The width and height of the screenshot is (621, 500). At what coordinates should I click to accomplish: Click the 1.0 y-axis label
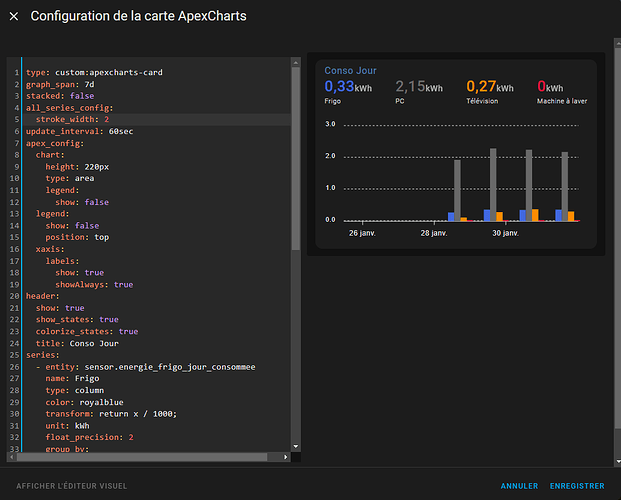click(330, 187)
